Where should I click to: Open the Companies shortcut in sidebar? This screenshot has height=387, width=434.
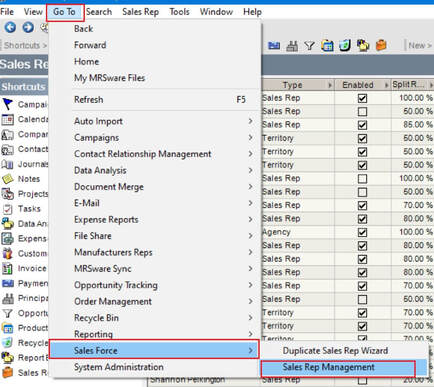[25, 134]
